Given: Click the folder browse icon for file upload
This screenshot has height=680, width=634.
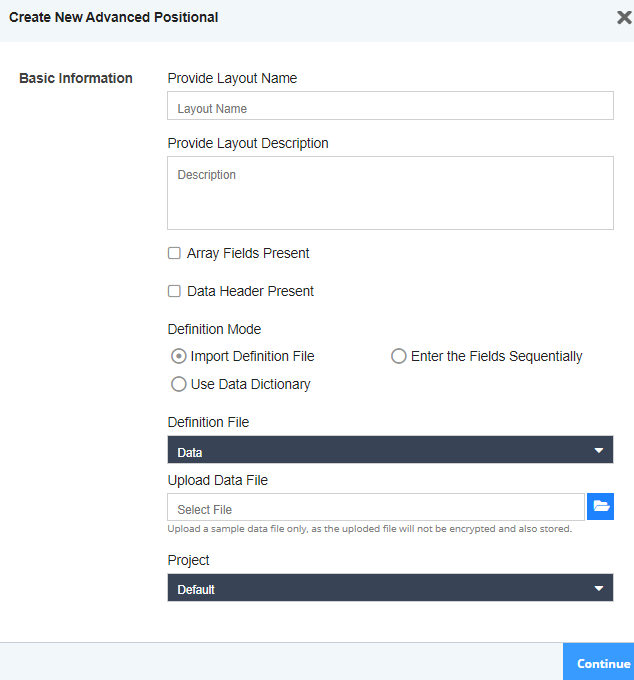Looking at the screenshot, I should click(601, 507).
